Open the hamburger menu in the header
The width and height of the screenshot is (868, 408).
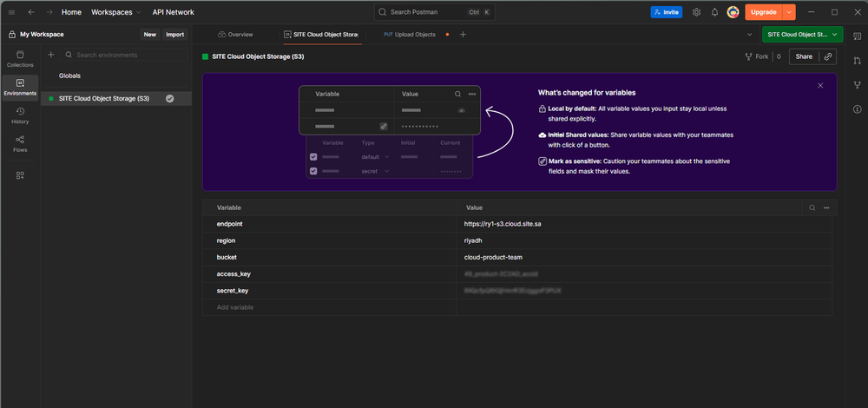(x=11, y=12)
